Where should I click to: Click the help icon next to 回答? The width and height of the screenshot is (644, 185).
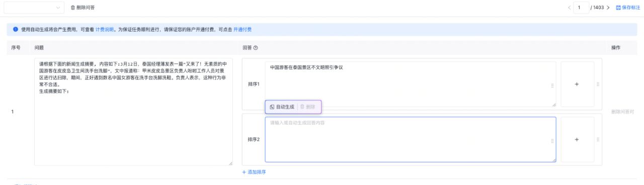click(256, 48)
